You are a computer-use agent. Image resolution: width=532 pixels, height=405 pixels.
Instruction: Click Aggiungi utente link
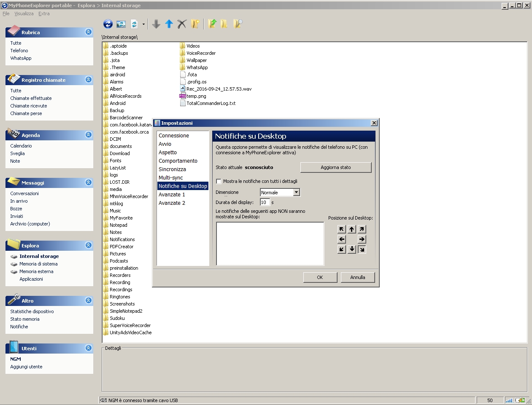coord(26,367)
